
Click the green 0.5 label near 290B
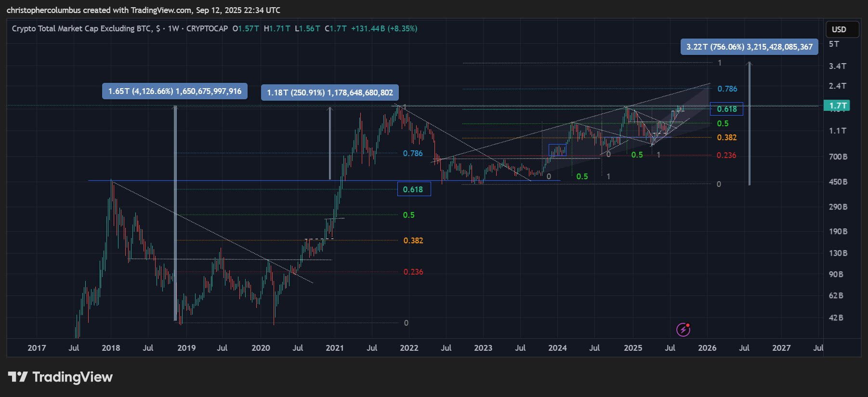tap(408, 215)
